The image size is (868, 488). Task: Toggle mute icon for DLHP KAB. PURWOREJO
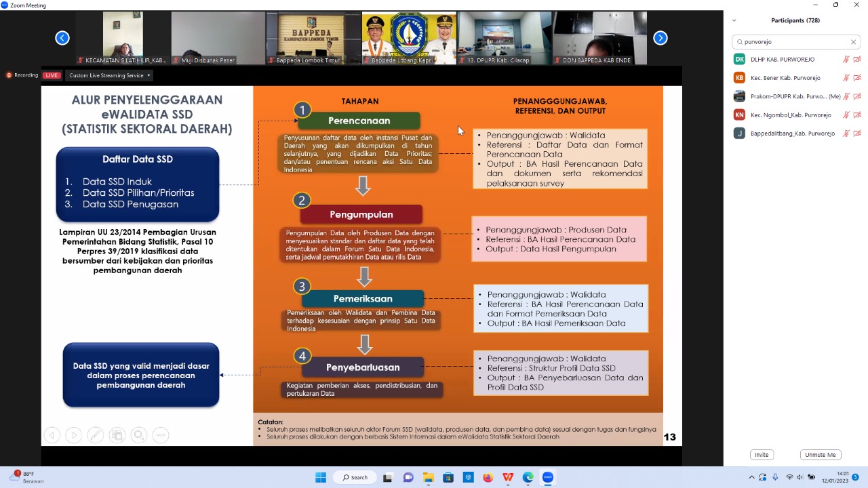click(846, 60)
